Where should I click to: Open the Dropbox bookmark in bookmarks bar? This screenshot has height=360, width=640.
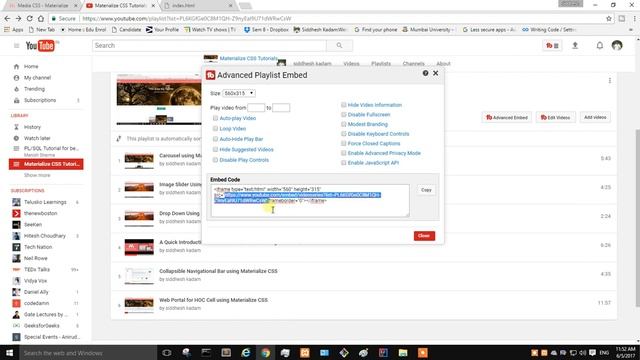point(266,30)
